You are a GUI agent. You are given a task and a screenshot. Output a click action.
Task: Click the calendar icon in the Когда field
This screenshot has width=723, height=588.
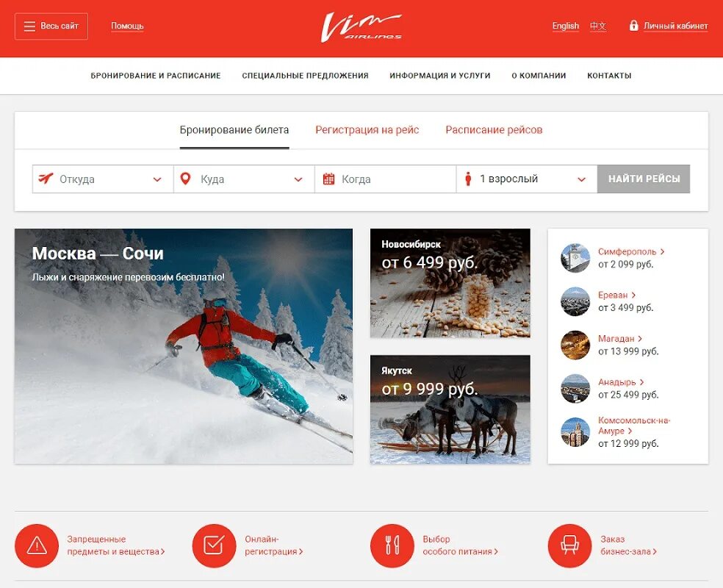click(x=328, y=179)
